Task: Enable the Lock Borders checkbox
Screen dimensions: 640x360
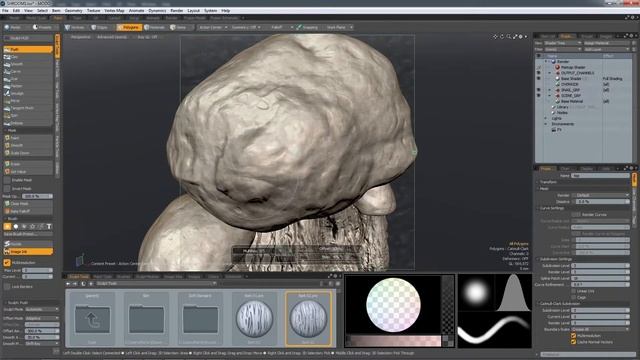Action: (7, 287)
